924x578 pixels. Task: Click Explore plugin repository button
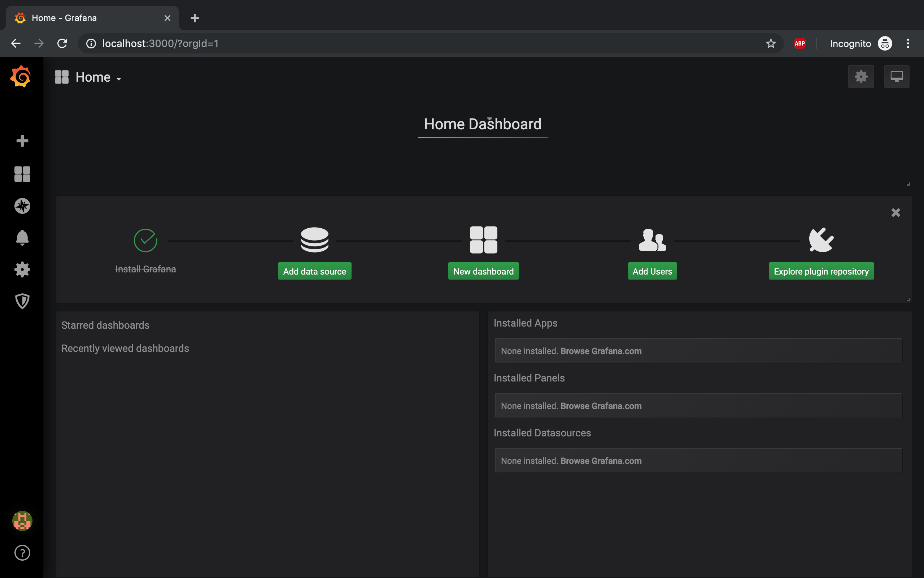(x=821, y=271)
